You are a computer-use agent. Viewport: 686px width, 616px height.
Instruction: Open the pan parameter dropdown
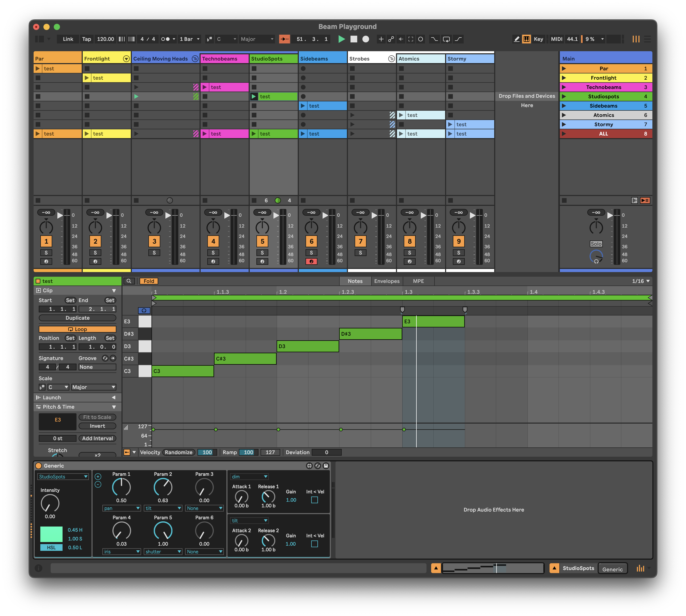pos(121,508)
